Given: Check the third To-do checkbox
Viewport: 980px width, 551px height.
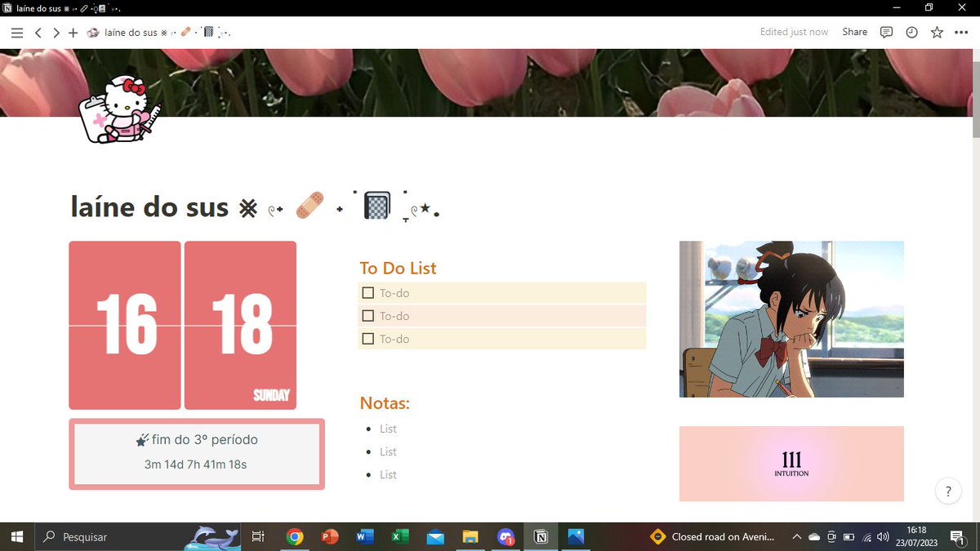Looking at the screenshot, I should (x=367, y=339).
